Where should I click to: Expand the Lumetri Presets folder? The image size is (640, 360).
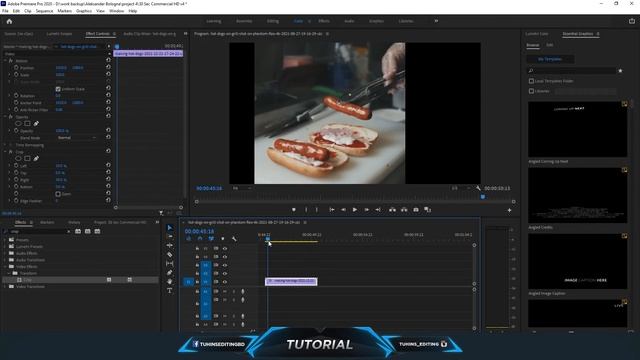pyautogui.click(x=5, y=247)
